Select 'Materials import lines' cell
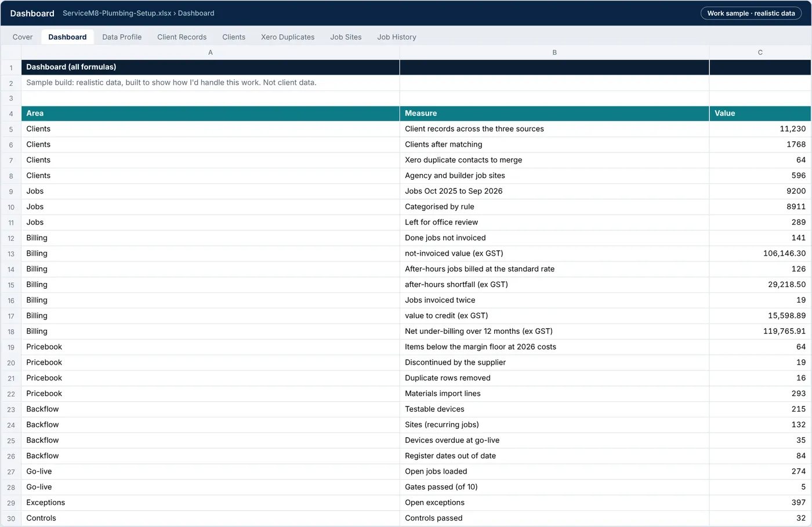Screen dimensions: 812x527 pyautogui.click(x=554, y=394)
